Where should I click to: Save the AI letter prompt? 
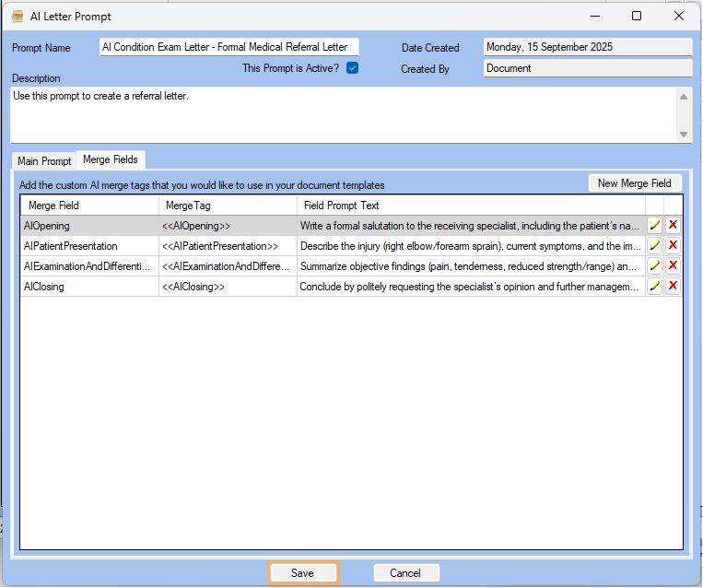(302, 573)
